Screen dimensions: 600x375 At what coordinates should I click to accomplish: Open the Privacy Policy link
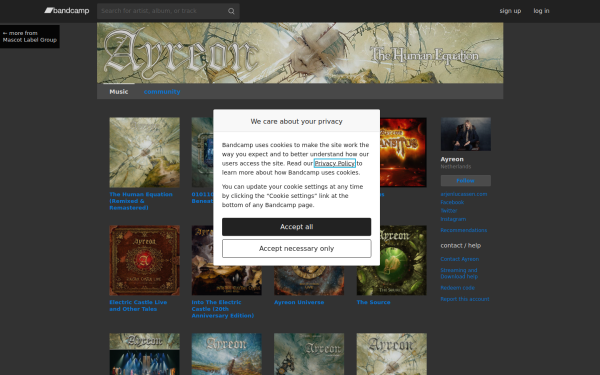click(335, 163)
